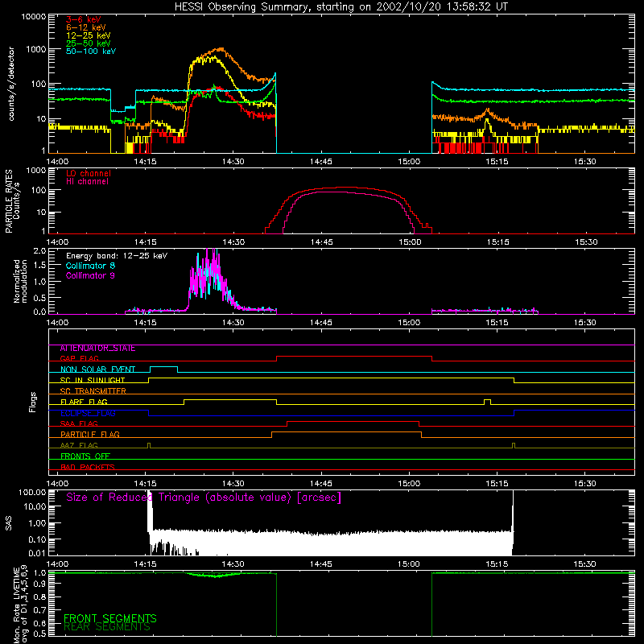This screenshot has width=644, height=644.
Task: Click the SAA_FLAG label
Action: [x=79, y=423]
